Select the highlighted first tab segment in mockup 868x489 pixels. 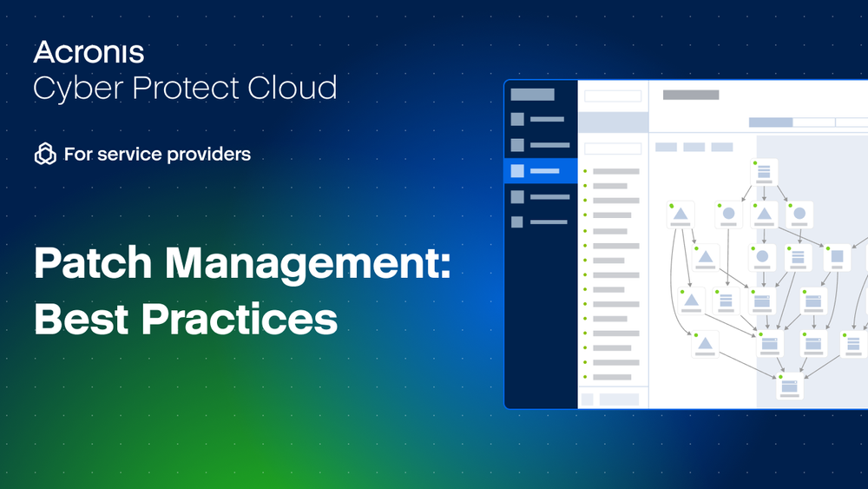click(x=771, y=122)
